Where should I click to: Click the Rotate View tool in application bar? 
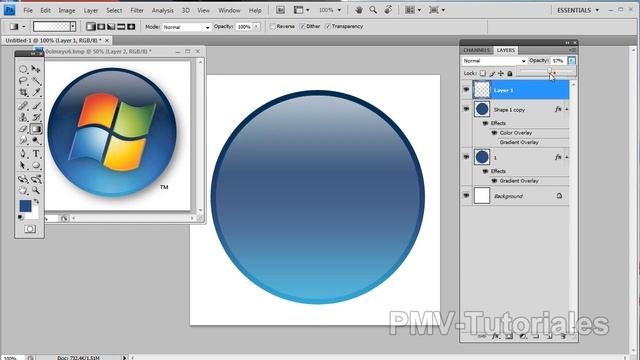[x=388, y=10]
